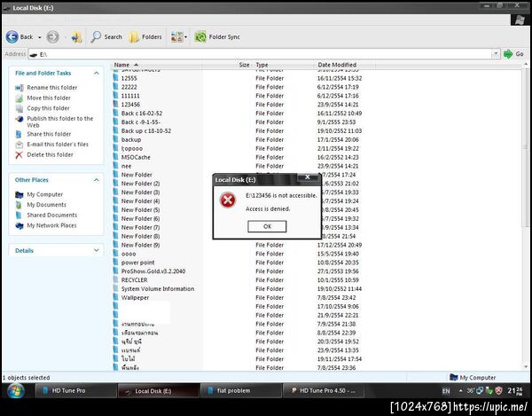Click Share this folder
Image resolution: width=532 pixels, height=416 pixels.
(49, 134)
